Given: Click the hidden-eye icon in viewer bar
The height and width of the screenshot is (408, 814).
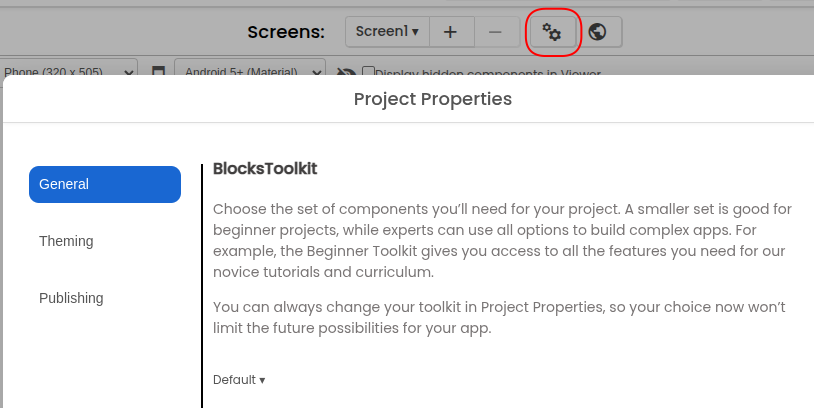Looking at the screenshot, I should click(347, 73).
